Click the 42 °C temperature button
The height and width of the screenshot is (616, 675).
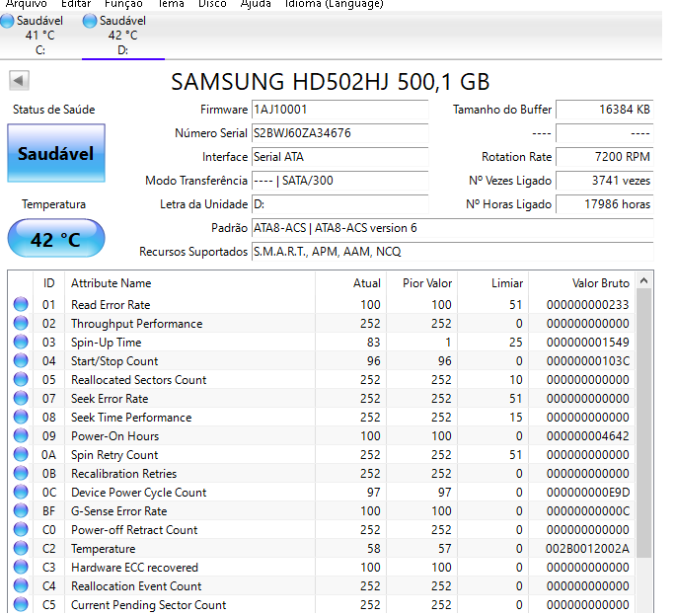56,239
